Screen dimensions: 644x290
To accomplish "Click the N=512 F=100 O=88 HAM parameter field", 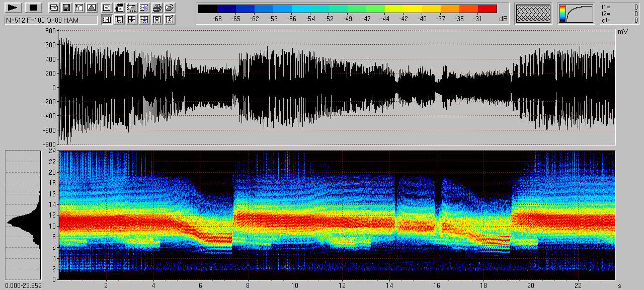I will pos(50,20).
